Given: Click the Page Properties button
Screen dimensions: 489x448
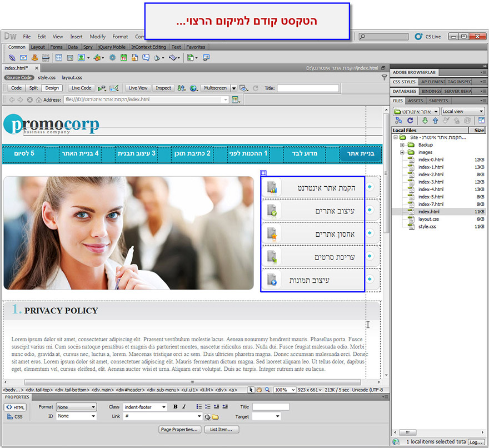Looking at the screenshot, I should coord(179,430).
